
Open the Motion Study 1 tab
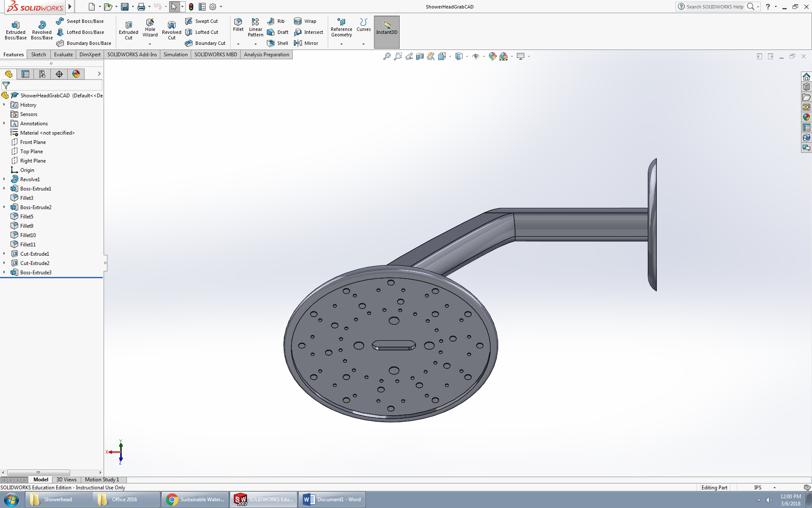click(x=102, y=480)
